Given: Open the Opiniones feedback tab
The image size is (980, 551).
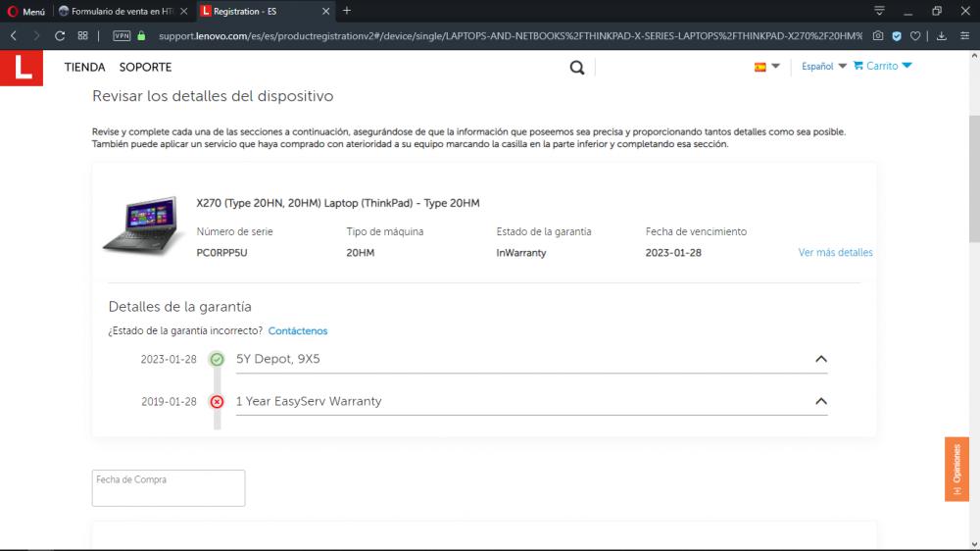Looking at the screenshot, I should [956, 469].
